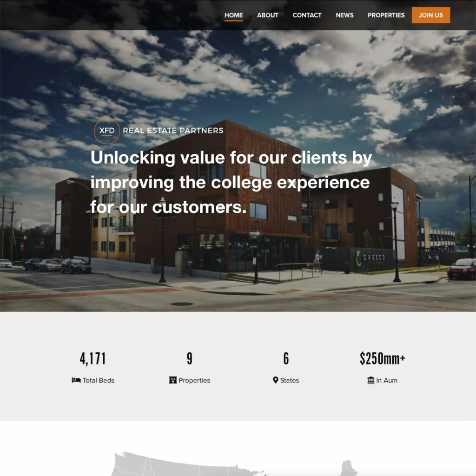Viewport: 476px width, 476px height.
Task: Open the Home menu item
Action: click(x=233, y=15)
